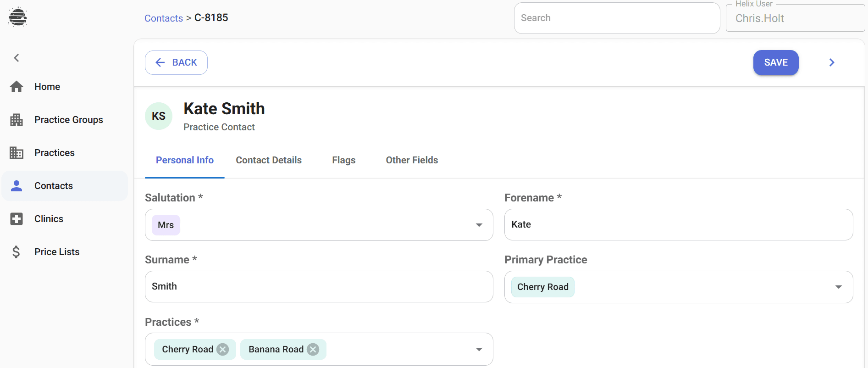Collapse the sidebar with the chevron
The image size is (868, 368).
[17, 58]
